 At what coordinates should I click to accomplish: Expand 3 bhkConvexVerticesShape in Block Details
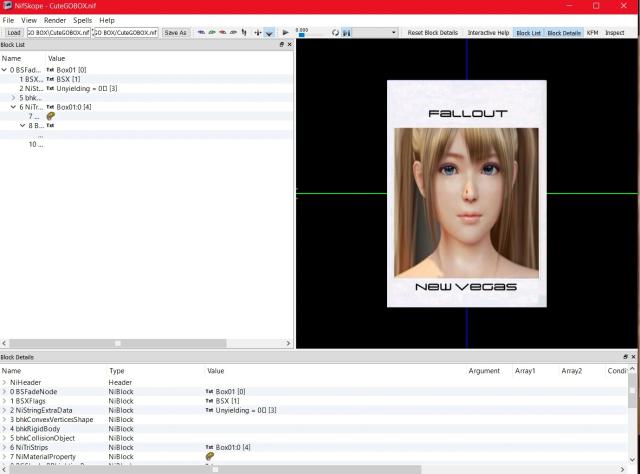coord(4,420)
